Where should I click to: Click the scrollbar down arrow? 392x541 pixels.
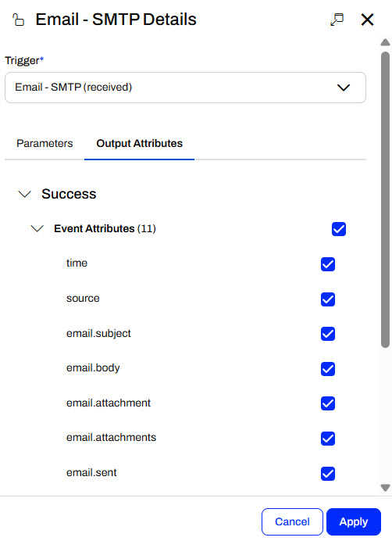385,488
